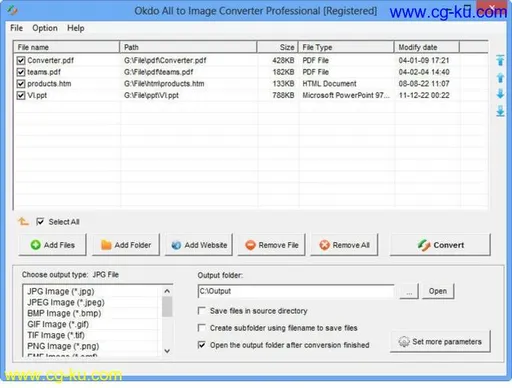
Task: Sort by the Modify date column header
Action: click(427, 47)
